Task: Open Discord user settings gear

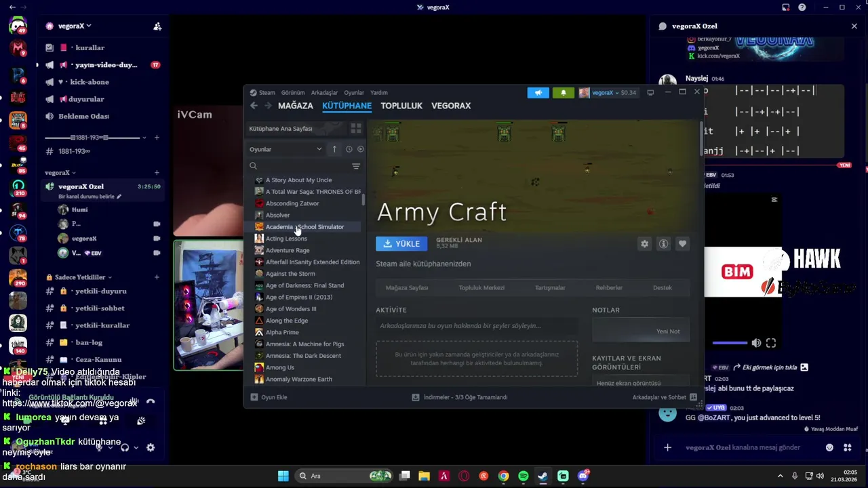Action: coord(151,447)
